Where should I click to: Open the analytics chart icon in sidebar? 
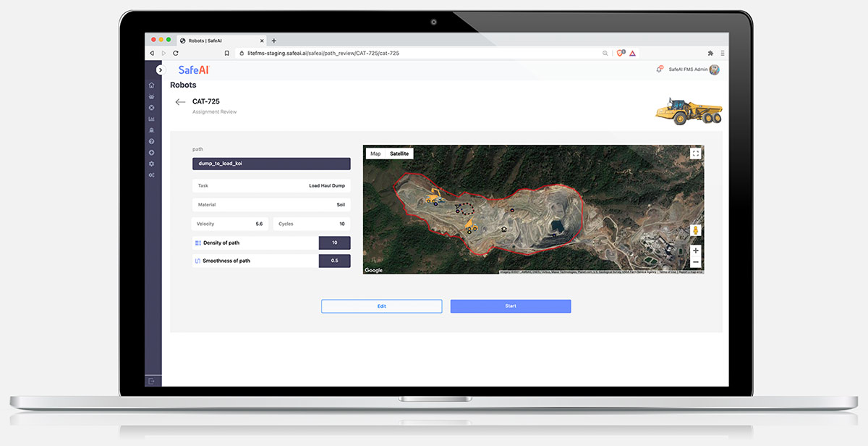pos(151,119)
